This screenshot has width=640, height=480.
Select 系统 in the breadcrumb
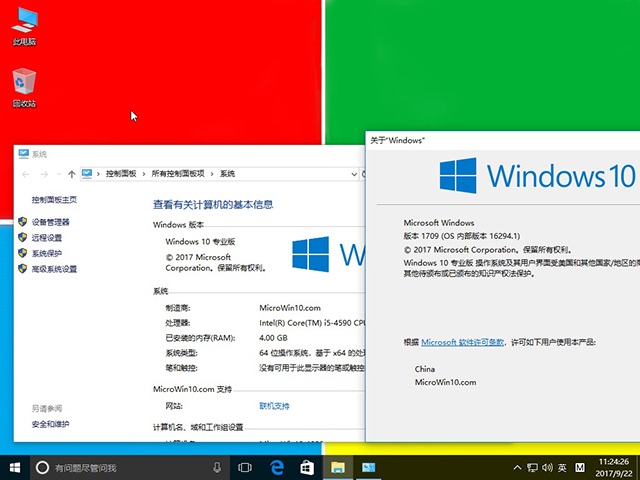pyautogui.click(x=227, y=174)
